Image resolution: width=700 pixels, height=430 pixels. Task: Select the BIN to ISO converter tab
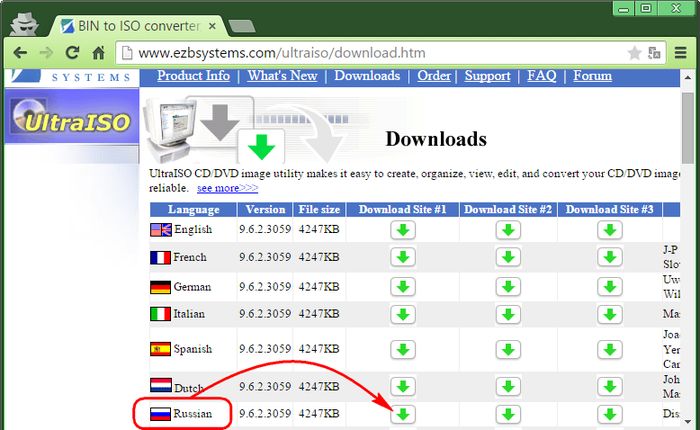click(130, 22)
